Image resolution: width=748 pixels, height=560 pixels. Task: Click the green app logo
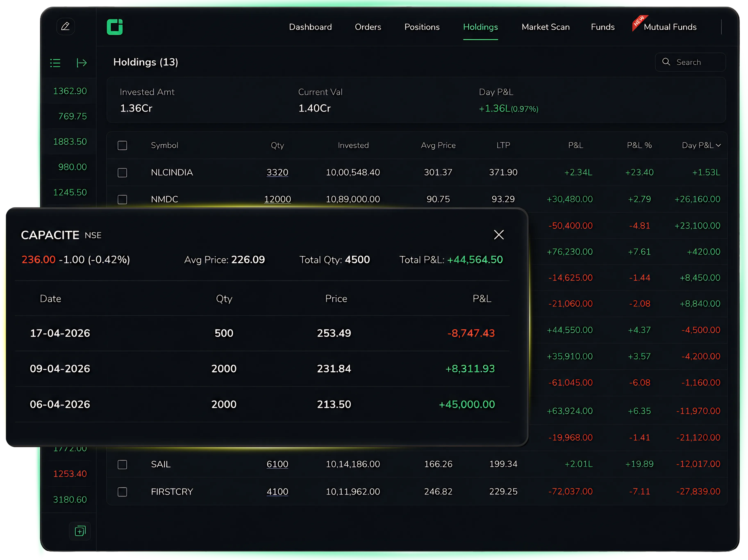115,27
